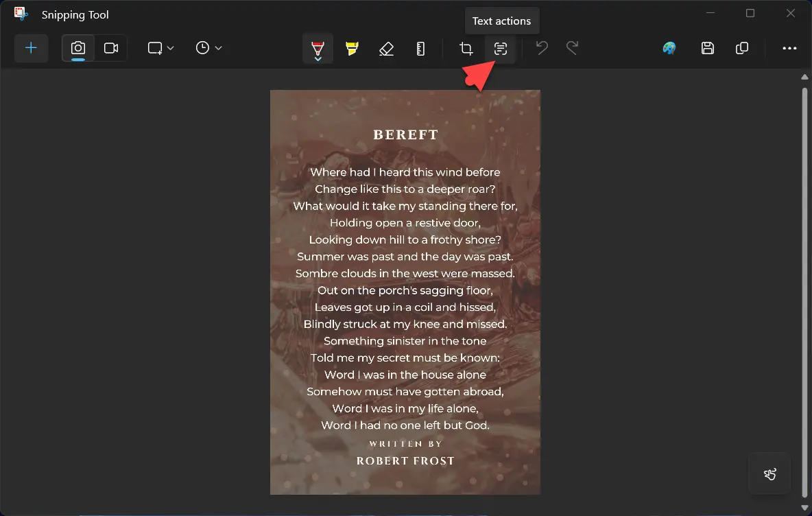Screen dimensions: 812x516
Task: Select the Ballpoint pen tool
Action: coord(318,49)
